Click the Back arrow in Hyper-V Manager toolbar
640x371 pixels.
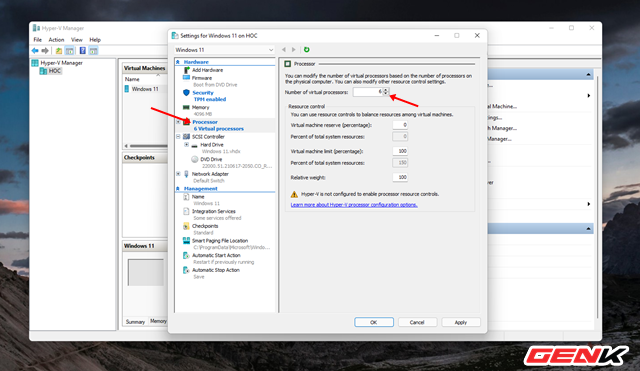35,51
